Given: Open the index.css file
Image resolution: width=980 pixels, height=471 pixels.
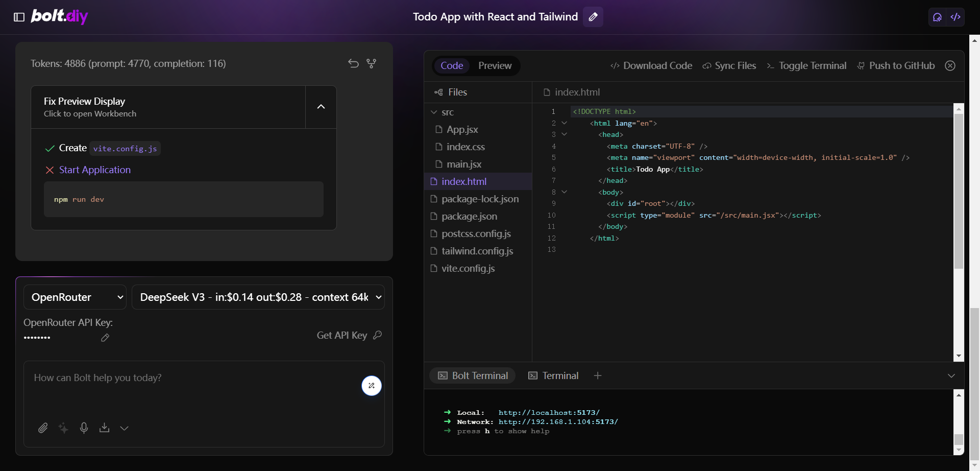Looking at the screenshot, I should pos(478,147).
